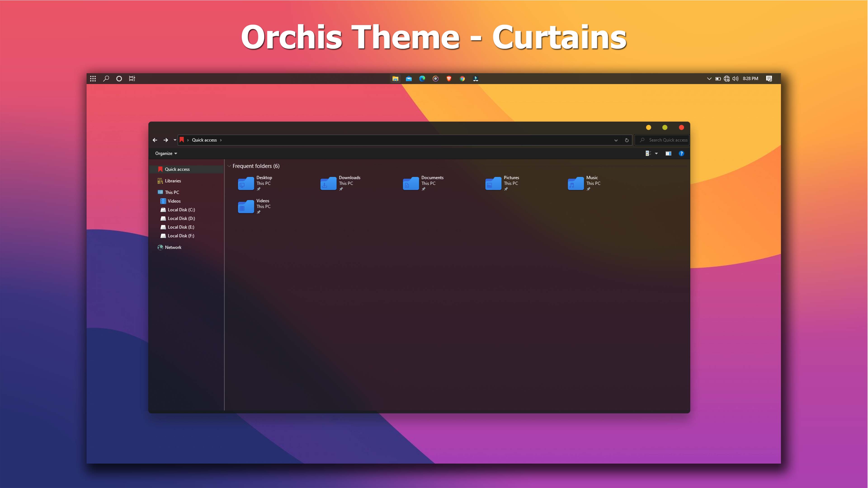
Task: Click the back navigation arrow
Action: tap(155, 140)
